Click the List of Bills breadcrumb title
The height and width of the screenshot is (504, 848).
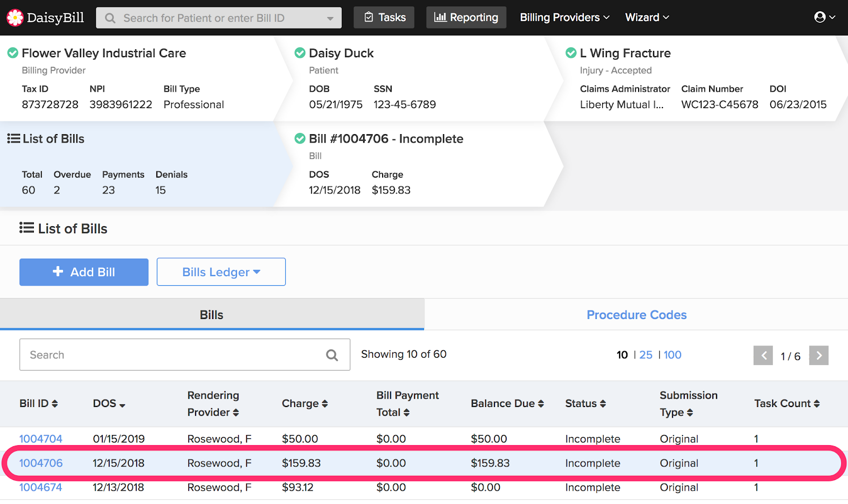click(x=54, y=139)
